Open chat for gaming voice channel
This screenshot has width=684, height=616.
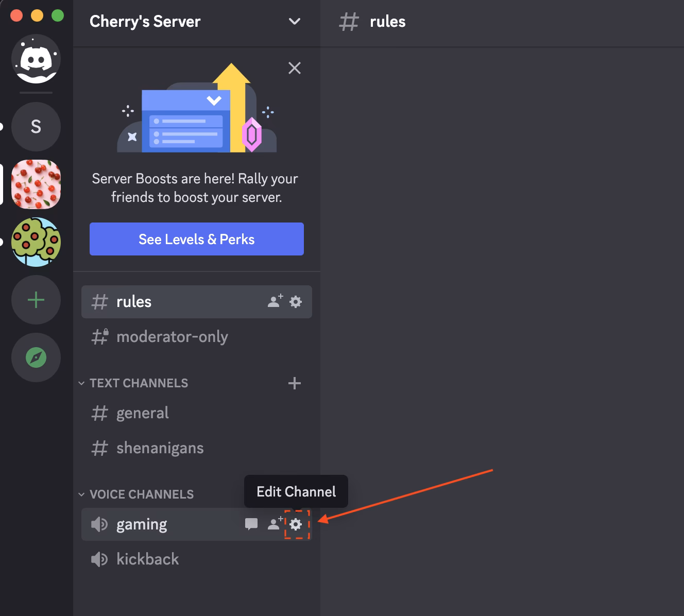click(x=251, y=524)
